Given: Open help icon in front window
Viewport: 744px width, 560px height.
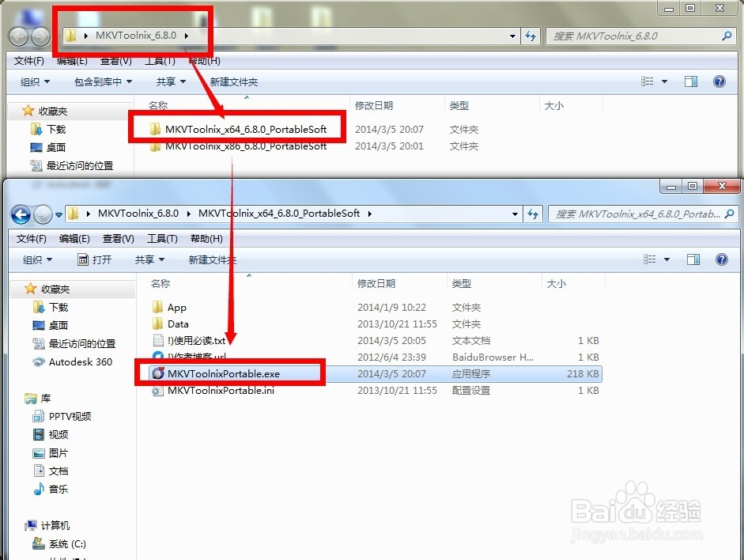Looking at the screenshot, I should 722,259.
